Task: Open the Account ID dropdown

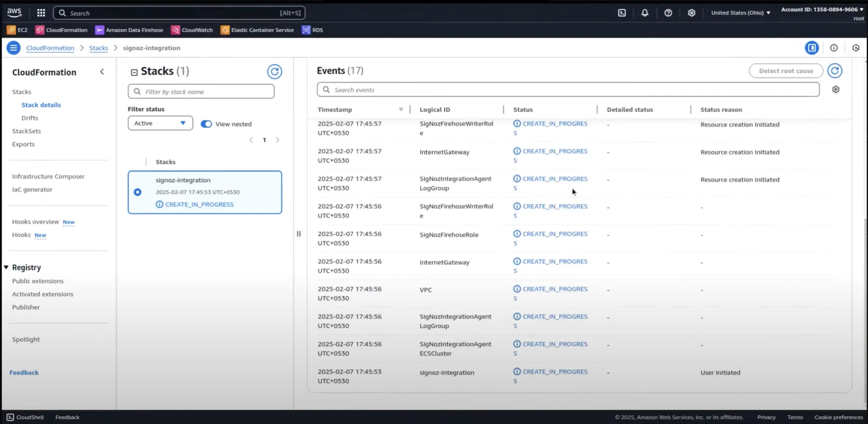Action: [x=822, y=9]
